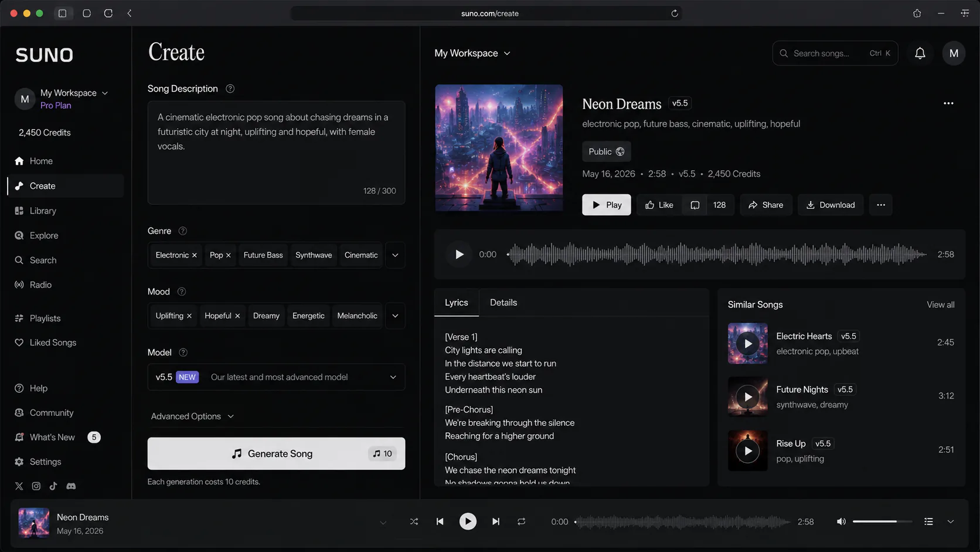Open the Instagram social link
Viewport: 980px width, 552px height.
click(36, 486)
